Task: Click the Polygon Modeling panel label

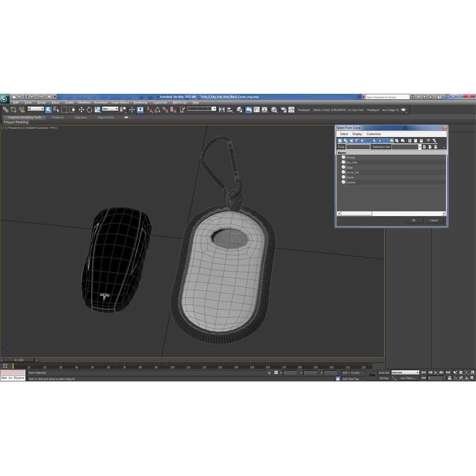Action: pos(16,122)
